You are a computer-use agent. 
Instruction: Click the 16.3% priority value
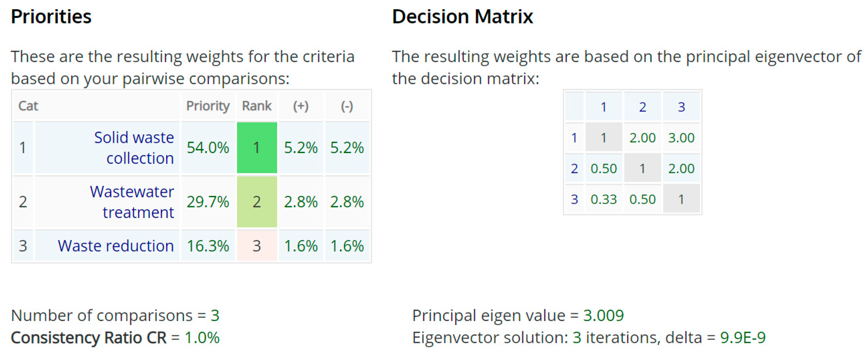click(208, 246)
